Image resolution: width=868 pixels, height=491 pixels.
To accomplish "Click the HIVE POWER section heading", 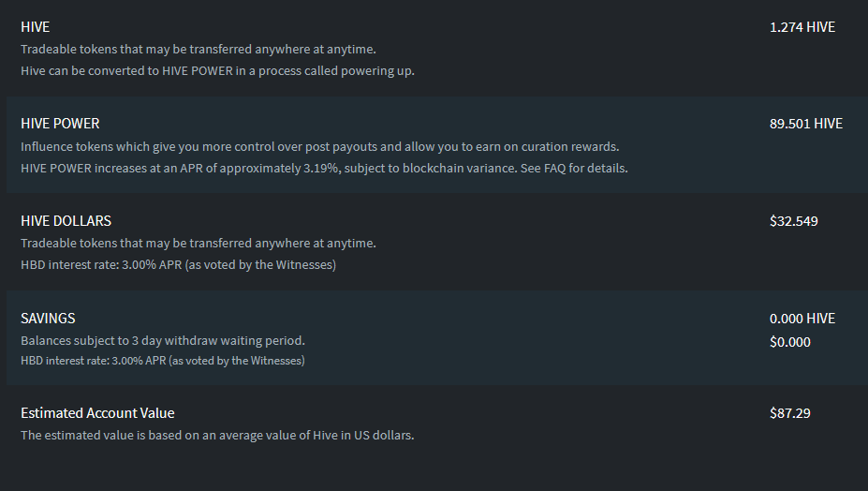I will click(60, 124).
